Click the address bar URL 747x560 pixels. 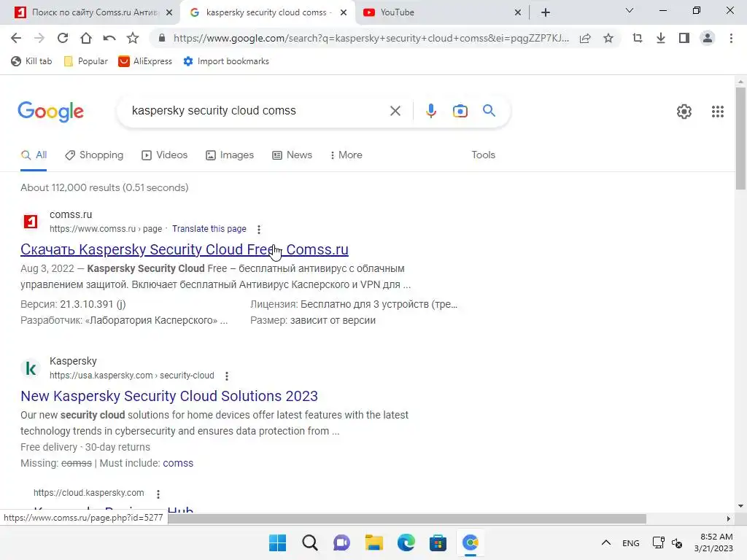coord(371,38)
